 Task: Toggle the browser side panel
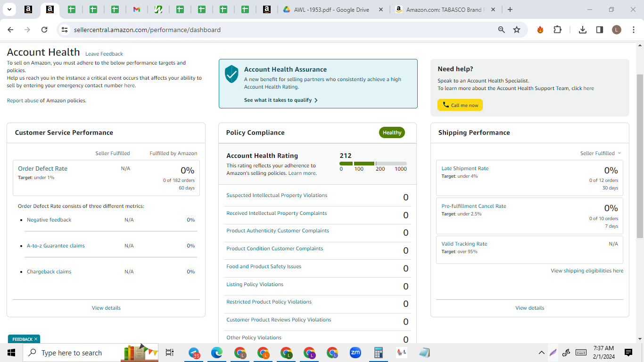[x=600, y=30]
